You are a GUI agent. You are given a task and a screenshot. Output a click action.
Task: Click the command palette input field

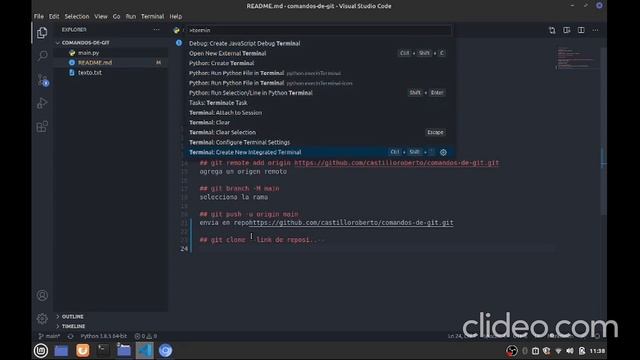click(x=319, y=30)
